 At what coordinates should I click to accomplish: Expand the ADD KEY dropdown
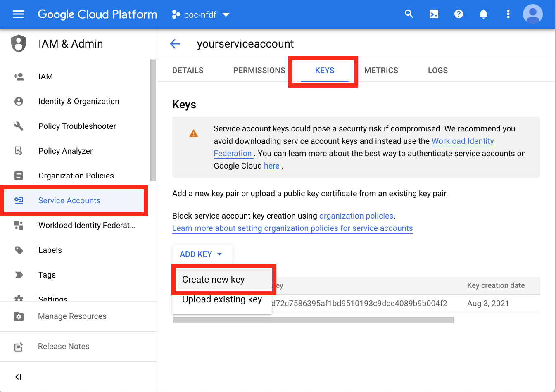tap(202, 254)
